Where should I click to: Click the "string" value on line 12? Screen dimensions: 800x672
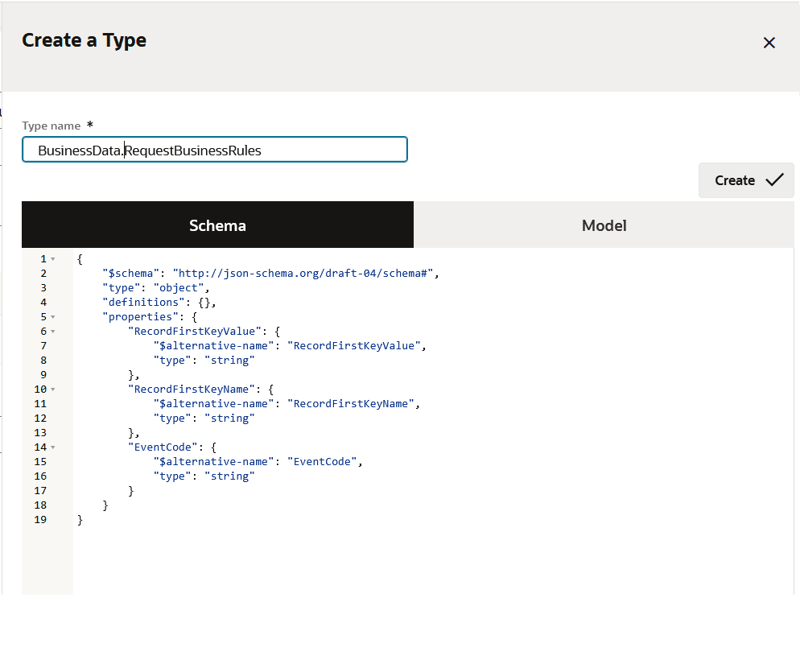click(229, 418)
